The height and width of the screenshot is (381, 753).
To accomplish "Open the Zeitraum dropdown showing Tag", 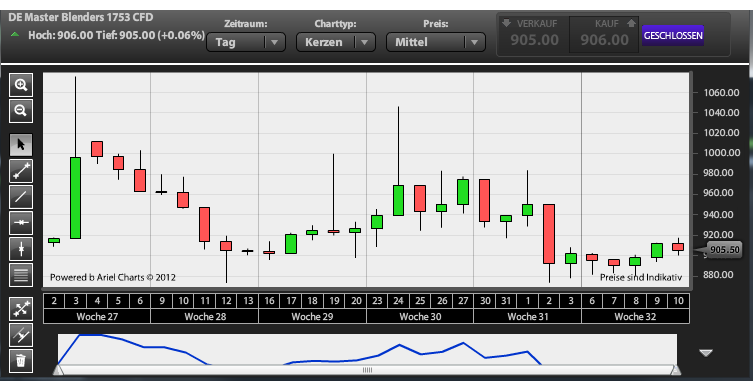I will click(246, 42).
